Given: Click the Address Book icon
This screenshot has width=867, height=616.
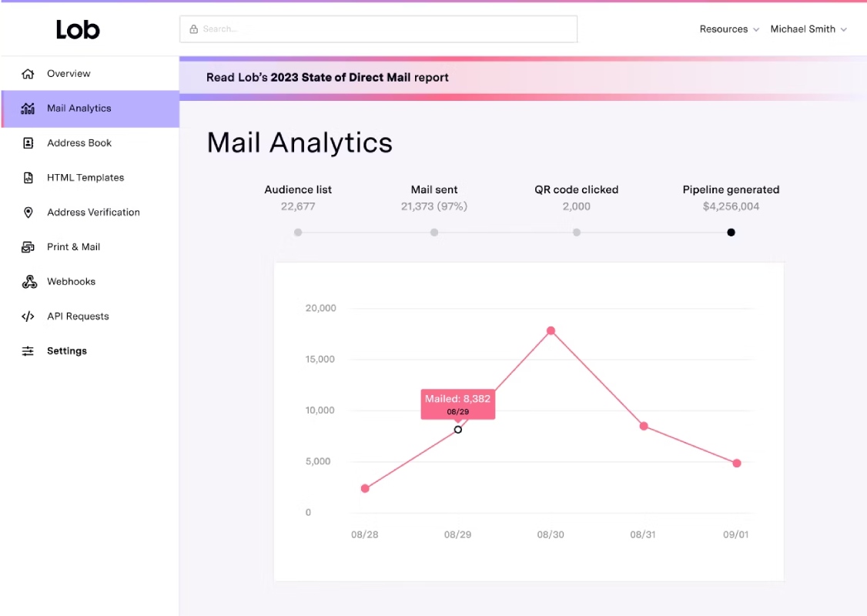Looking at the screenshot, I should click(28, 143).
